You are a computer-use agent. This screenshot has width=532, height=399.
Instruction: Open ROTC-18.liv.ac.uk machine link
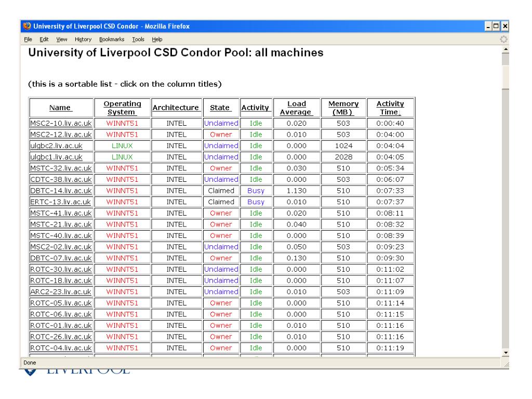click(x=61, y=281)
